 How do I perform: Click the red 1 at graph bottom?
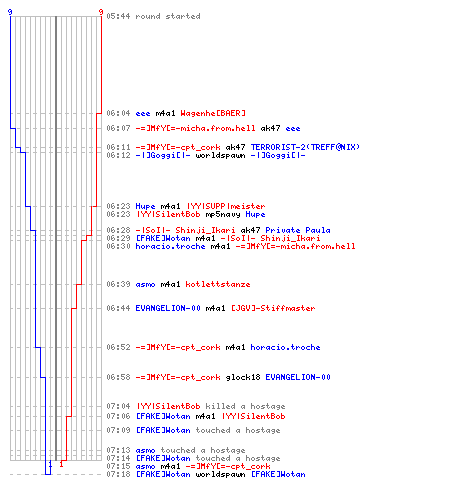tap(61, 464)
